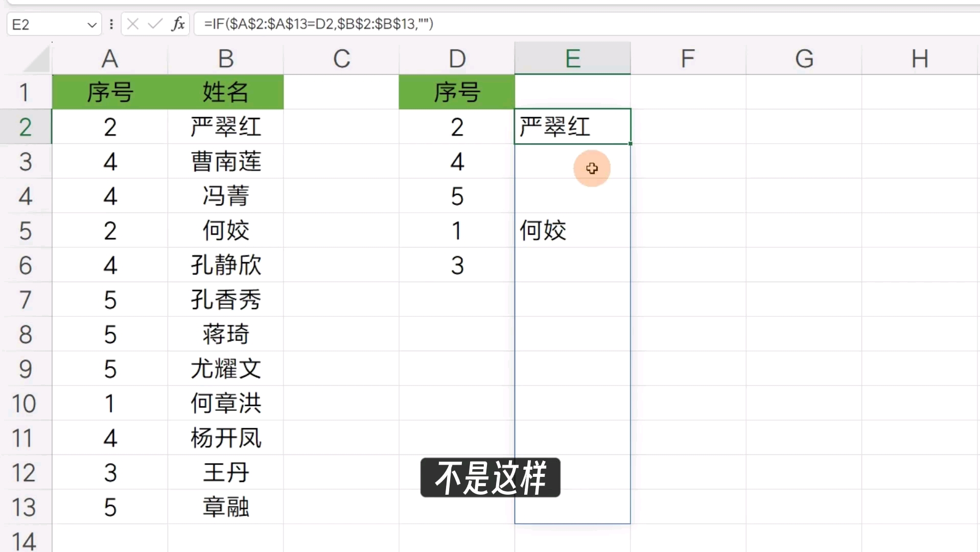Click the Insert Function fx icon

tap(178, 24)
